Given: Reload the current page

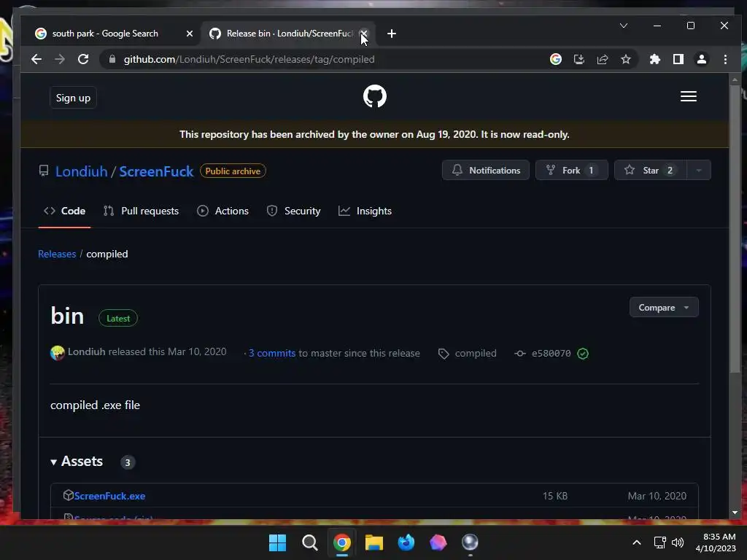Looking at the screenshot, I should [x=83, y=59].
